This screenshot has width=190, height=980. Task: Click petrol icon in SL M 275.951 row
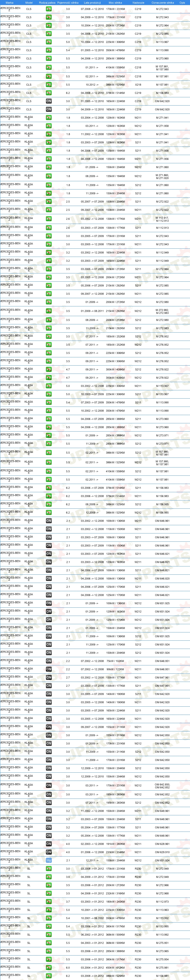coord(49,943)
